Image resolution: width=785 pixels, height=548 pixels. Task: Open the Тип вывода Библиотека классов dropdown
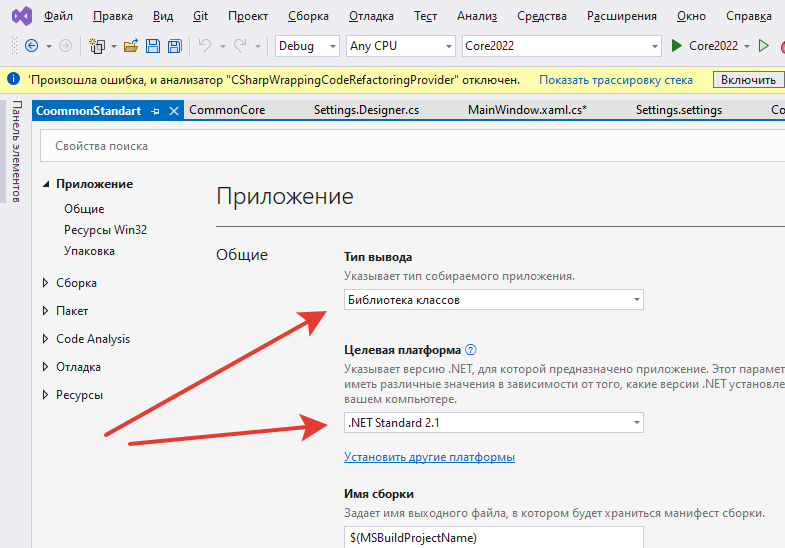pos(494,300)
